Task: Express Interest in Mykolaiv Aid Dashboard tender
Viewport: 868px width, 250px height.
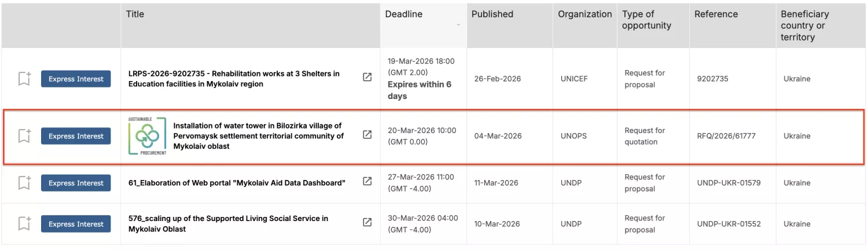Action: pos(76,183)
